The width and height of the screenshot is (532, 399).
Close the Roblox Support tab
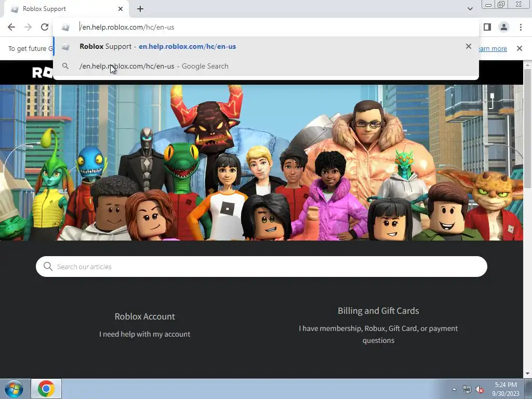tap(121, 9)
